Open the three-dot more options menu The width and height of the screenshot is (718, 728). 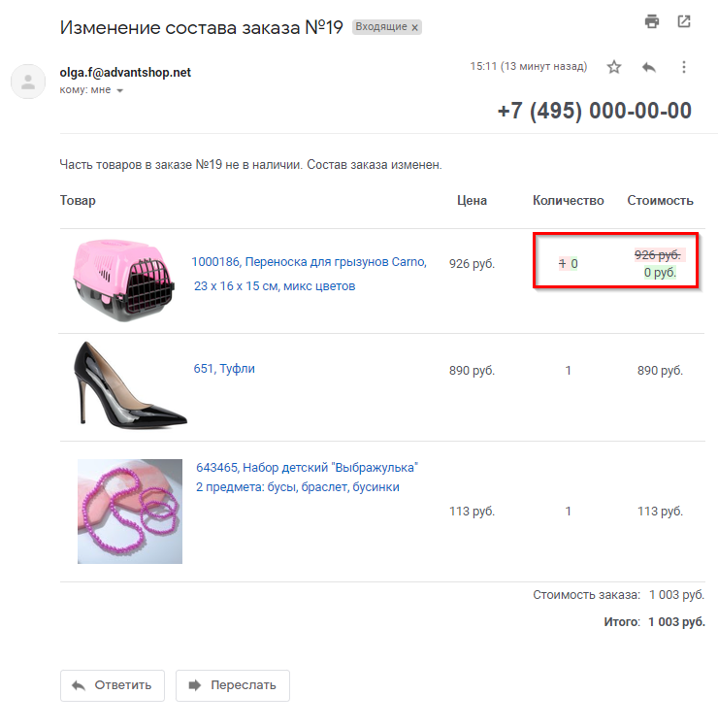684,67
